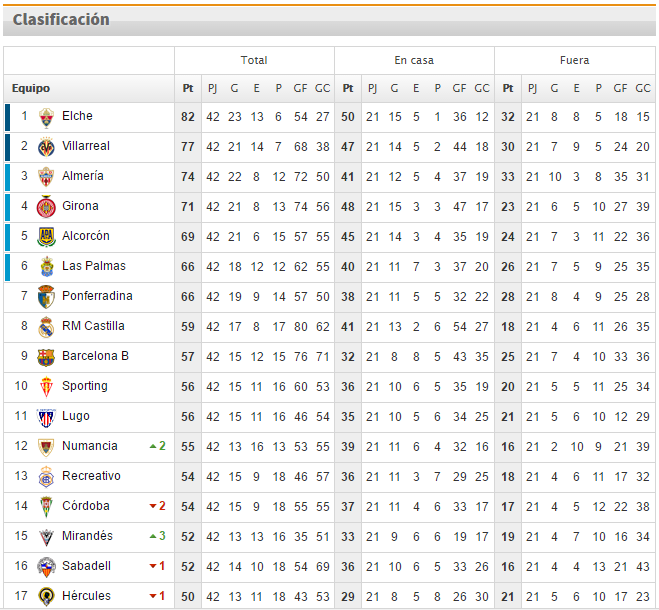This screenshot has width=659, height=610.
Task: Click the Elche team crest
Action: pos(46,118)
